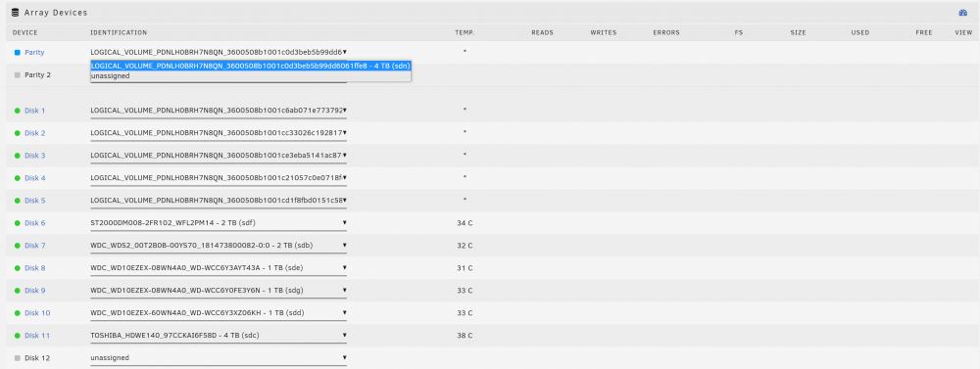Open the Disk 2 link
The height and width of the screenshot is (369, 980).
pos(35,133)
